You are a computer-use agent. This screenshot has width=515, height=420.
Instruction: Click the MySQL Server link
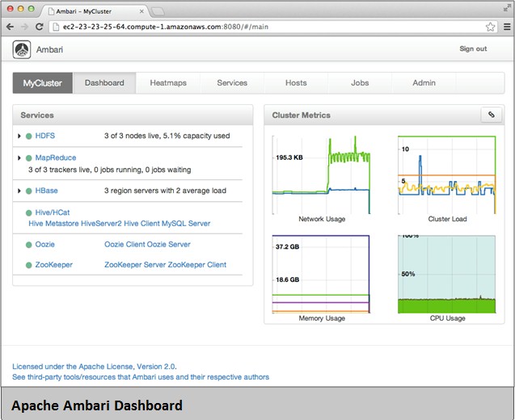[186, 224]
